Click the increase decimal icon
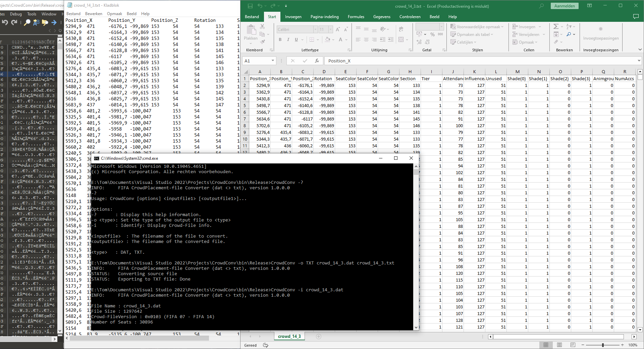 419,42
